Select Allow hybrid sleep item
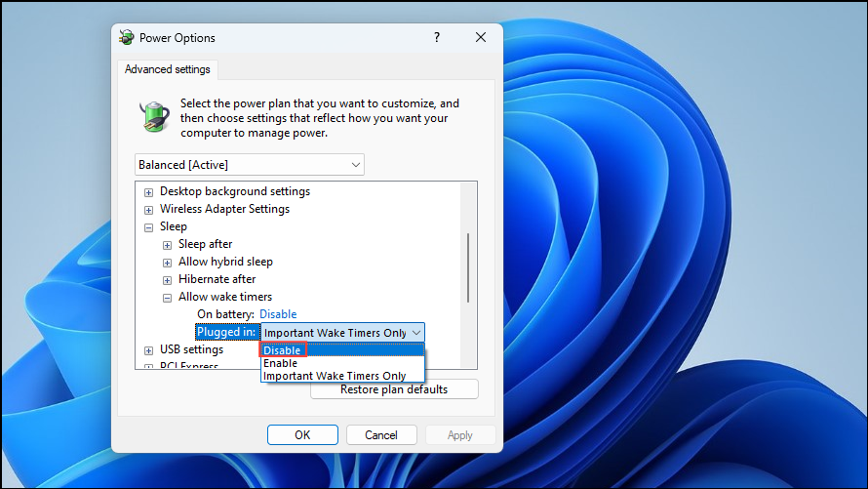 225,262
